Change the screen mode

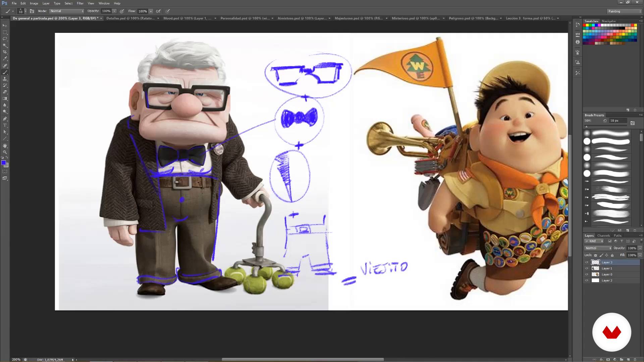(5, 178)
